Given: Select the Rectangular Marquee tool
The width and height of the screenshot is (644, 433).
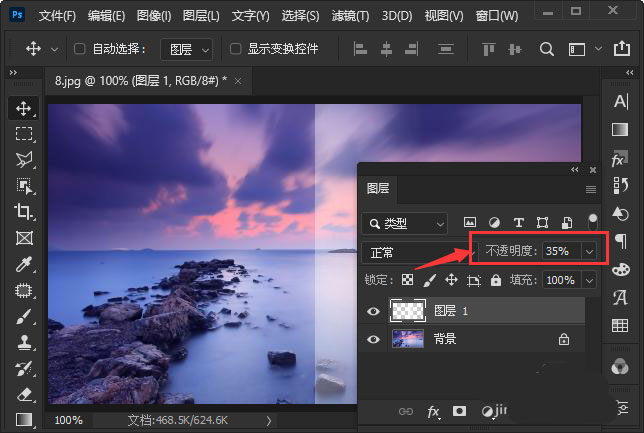Looking at the screenshot, I should (x=24, y=134).
